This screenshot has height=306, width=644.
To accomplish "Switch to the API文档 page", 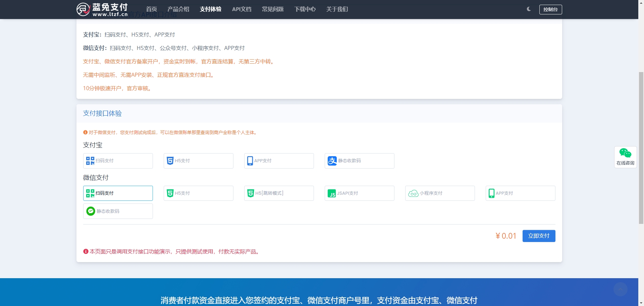I will click(x=241, y=9).
